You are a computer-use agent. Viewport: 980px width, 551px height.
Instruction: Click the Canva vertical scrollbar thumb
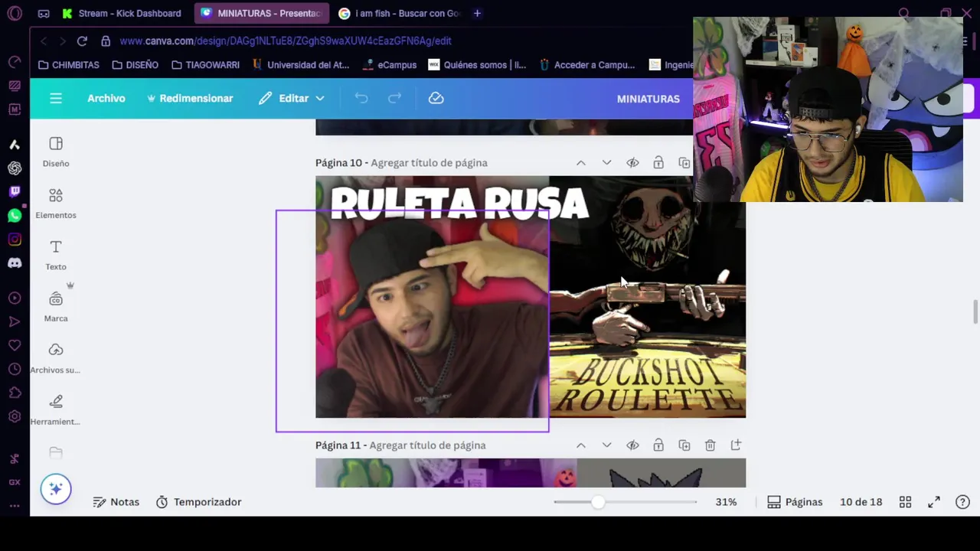tap(975, 313)
